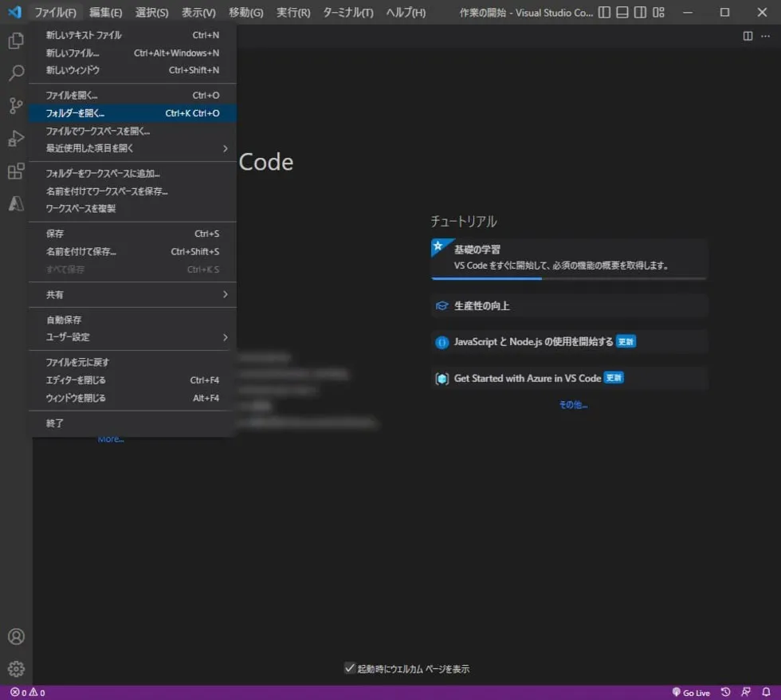Open the 表示(V) menu
Image resolution: width=781 pixels, height=700 pixels.
(198, 13)
